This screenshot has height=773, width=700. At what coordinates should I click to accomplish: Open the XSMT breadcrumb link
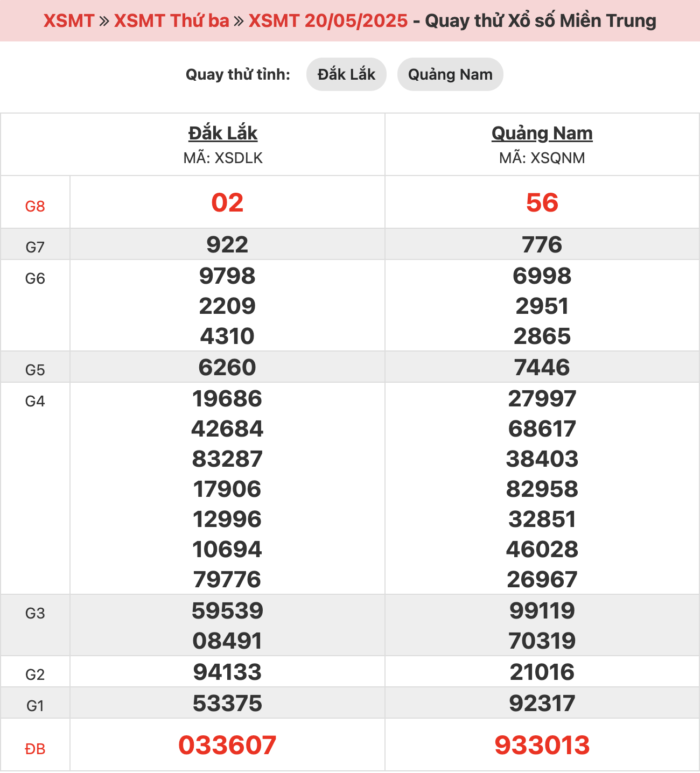tap(69, 21)
